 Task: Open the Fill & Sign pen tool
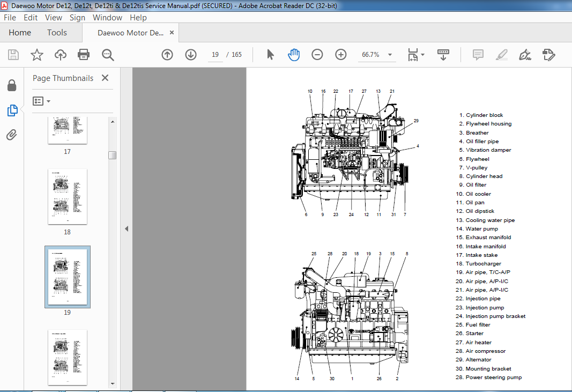coord(525,55)
